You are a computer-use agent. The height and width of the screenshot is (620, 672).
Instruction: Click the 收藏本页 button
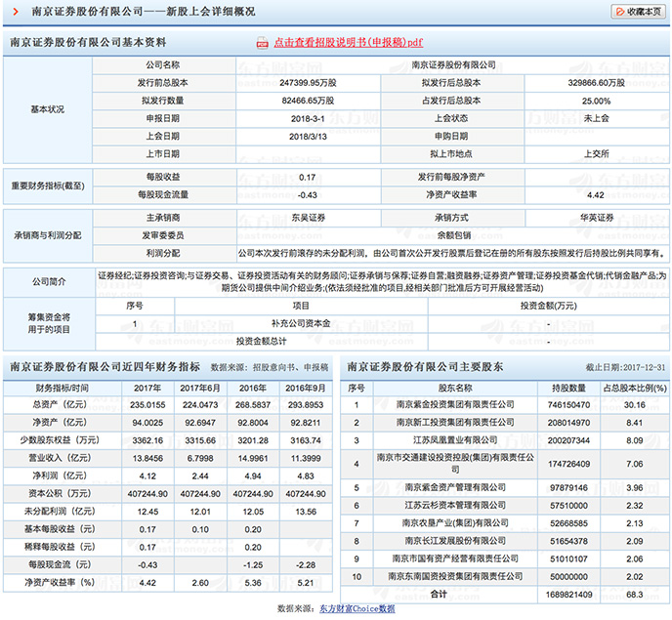pyautogui.click(x=639, y=12)
